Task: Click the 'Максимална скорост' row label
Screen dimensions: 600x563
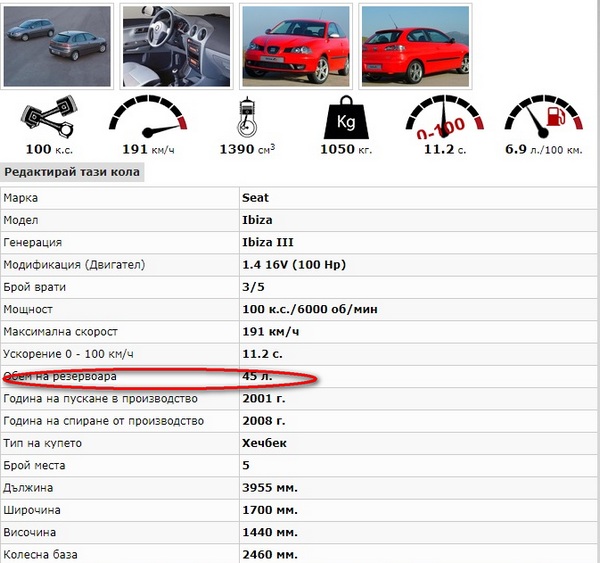Action: (x=60, y=332)
